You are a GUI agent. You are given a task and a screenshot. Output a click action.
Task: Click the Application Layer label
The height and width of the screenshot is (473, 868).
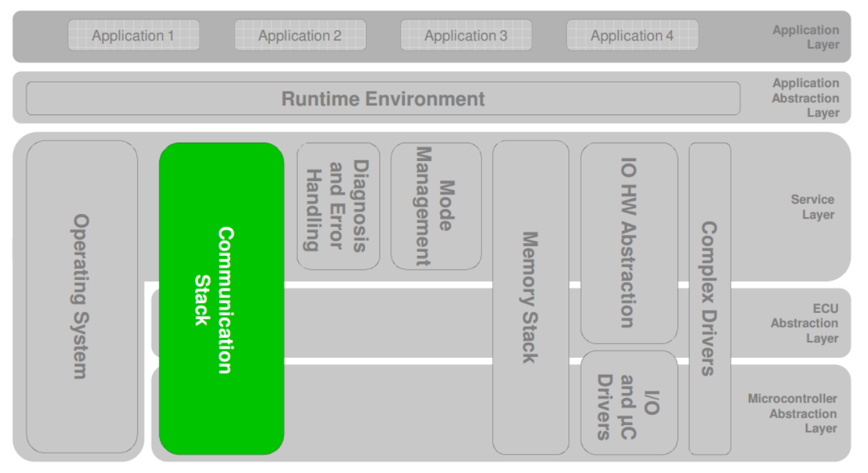pos(805,37)
